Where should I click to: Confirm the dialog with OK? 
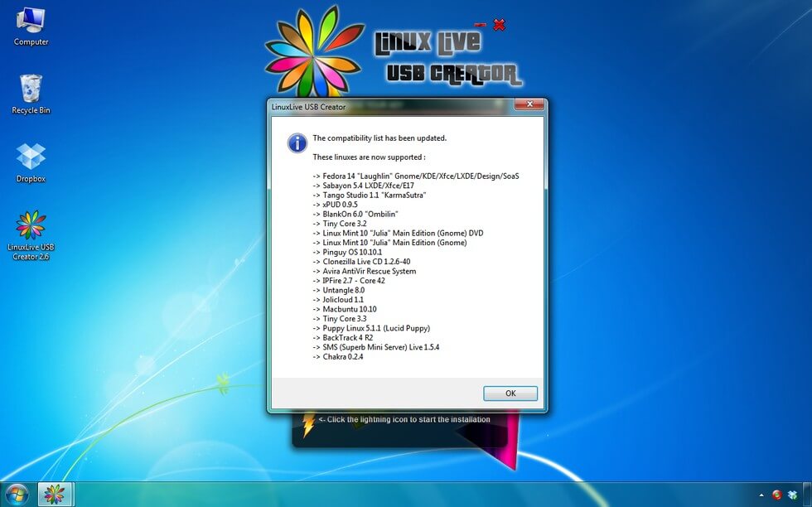[510, 393]
